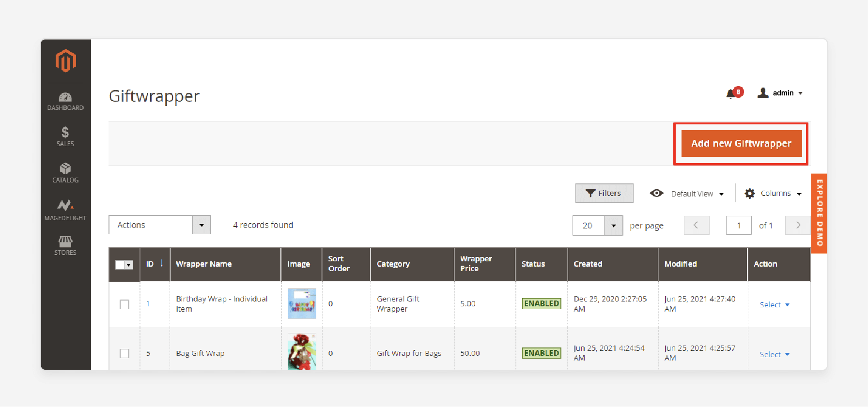Open the Stores sidebar menu
Image resolution: width=868 pixels, height=407 pixels.
(x=65, y=246)
